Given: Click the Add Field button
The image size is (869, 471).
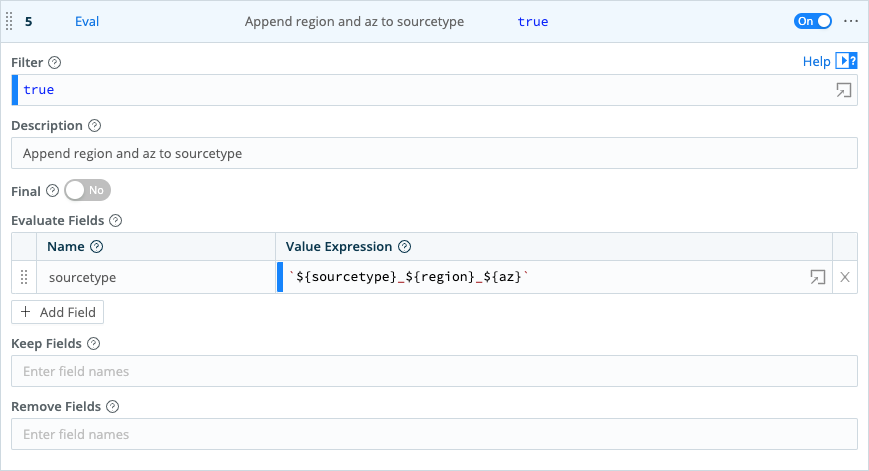Looking at the screenshot, I should [58, 312].
